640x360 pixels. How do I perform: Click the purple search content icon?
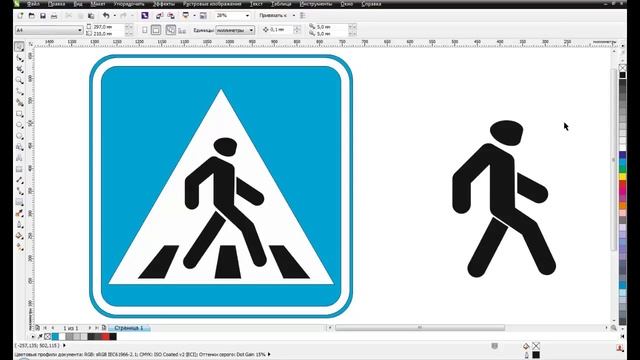(x=144, y=16)
